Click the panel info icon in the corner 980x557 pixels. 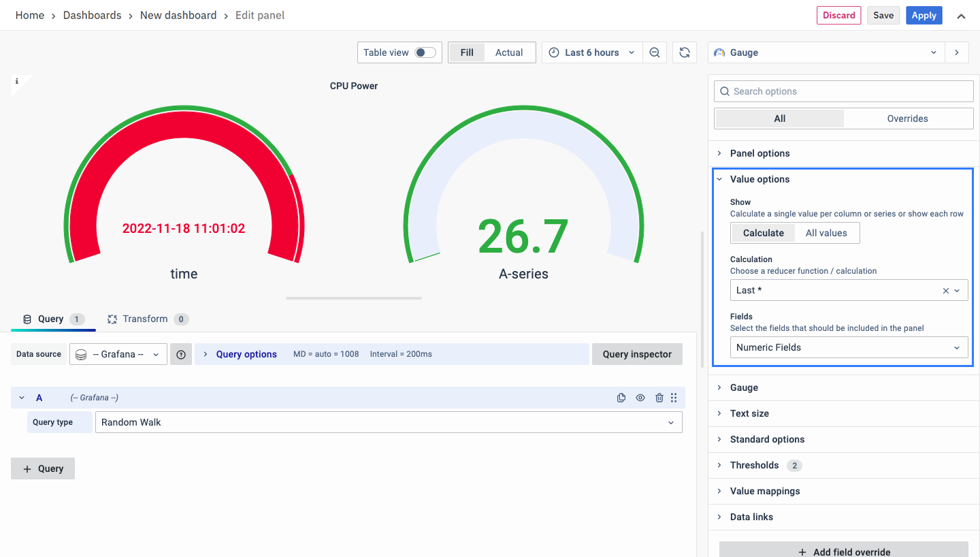(x=17, y=81)
